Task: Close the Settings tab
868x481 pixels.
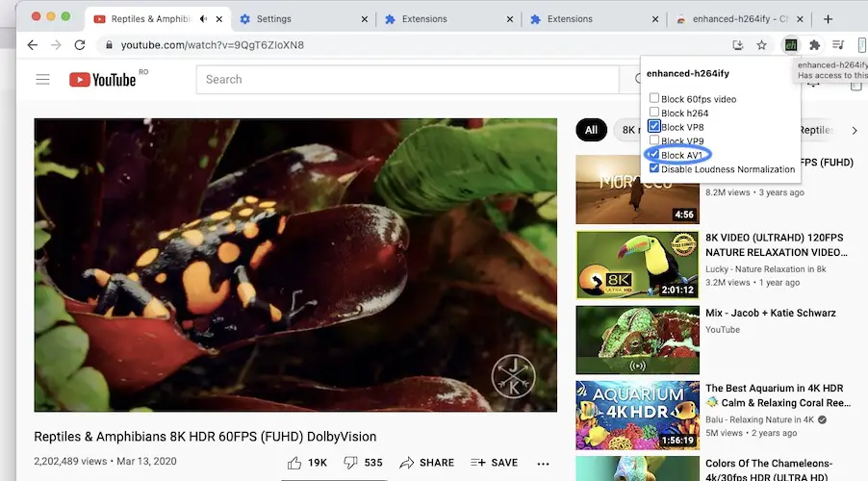Action: pyautogui.click(x=365, y=19)
